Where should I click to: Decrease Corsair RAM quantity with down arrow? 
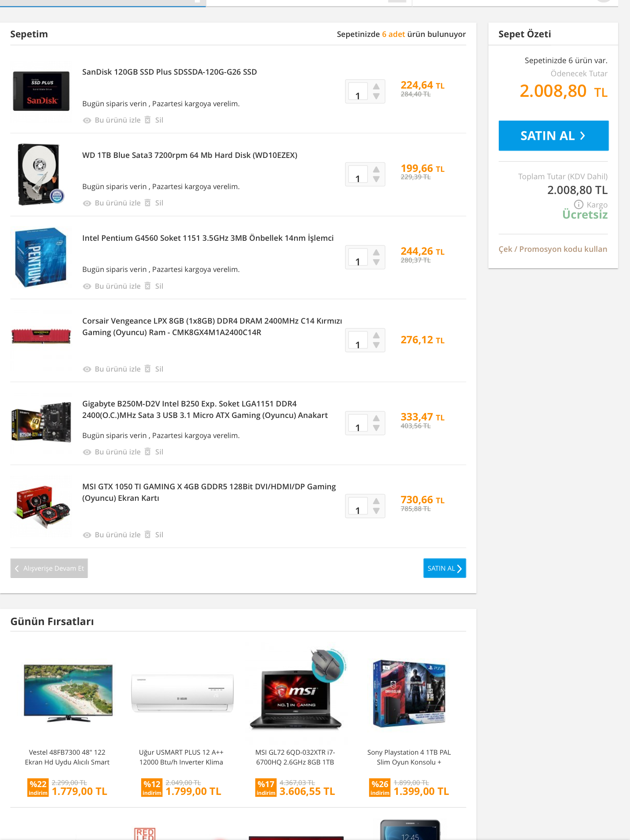tap(376, 345)
